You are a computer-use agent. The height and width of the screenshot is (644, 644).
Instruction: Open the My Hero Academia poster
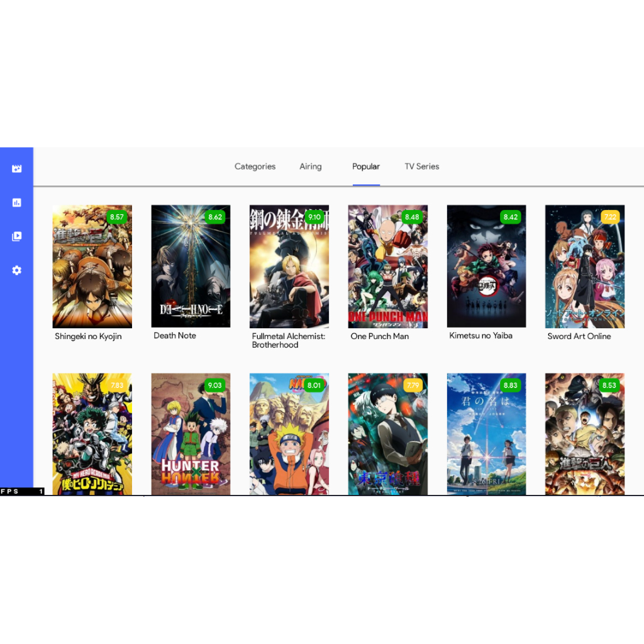pos(92,434)
